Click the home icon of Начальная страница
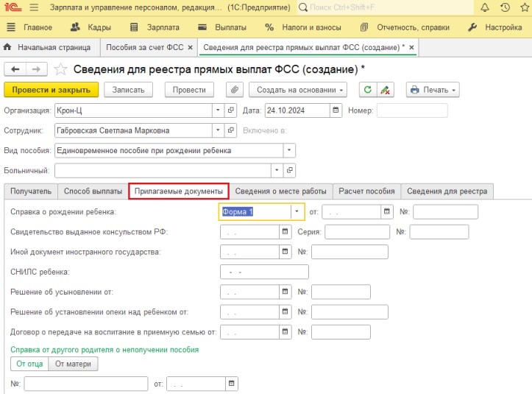Image resolution: width=532 pixels, height=394 pixels. point(7,47)
